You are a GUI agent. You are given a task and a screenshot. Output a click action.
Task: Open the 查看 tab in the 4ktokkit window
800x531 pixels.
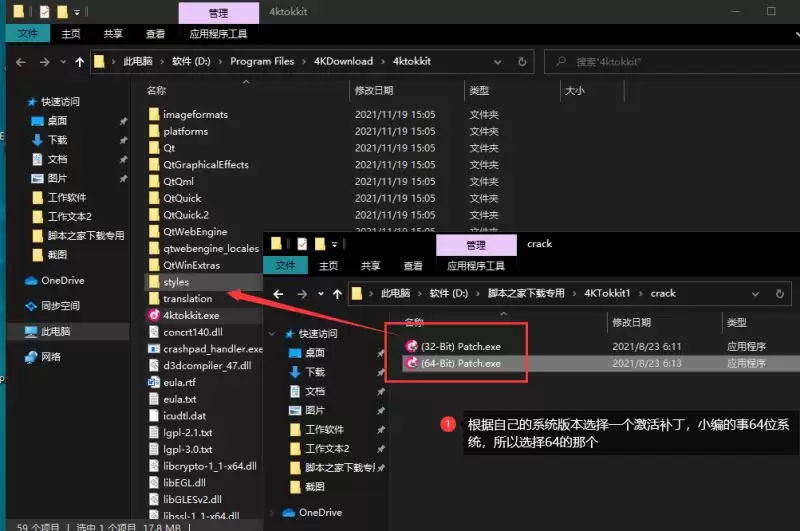pyautogui.click(x=155, y=34)
